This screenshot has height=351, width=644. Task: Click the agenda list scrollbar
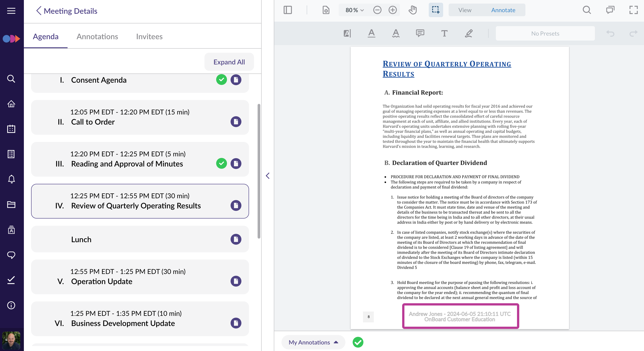[259, 171]
